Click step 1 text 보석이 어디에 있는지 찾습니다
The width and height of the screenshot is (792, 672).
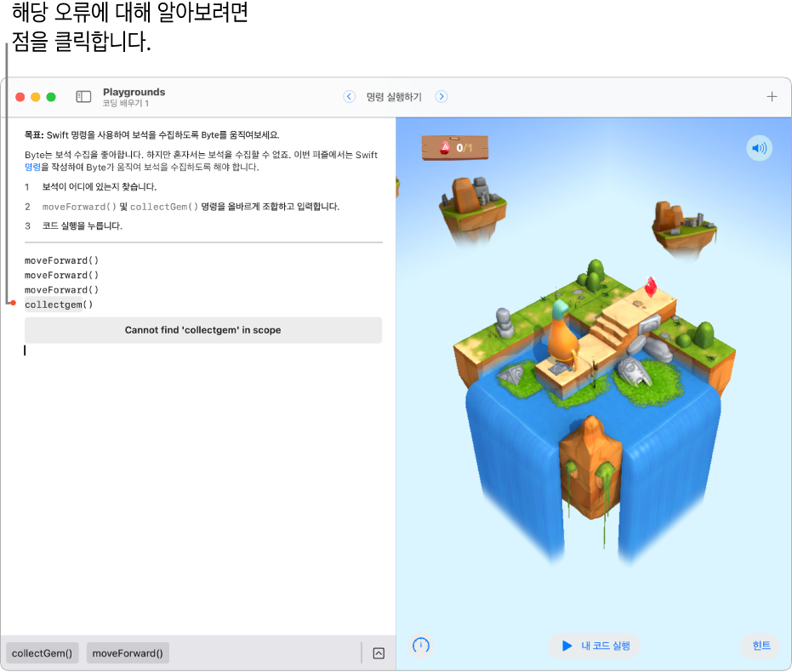(99, 187)
